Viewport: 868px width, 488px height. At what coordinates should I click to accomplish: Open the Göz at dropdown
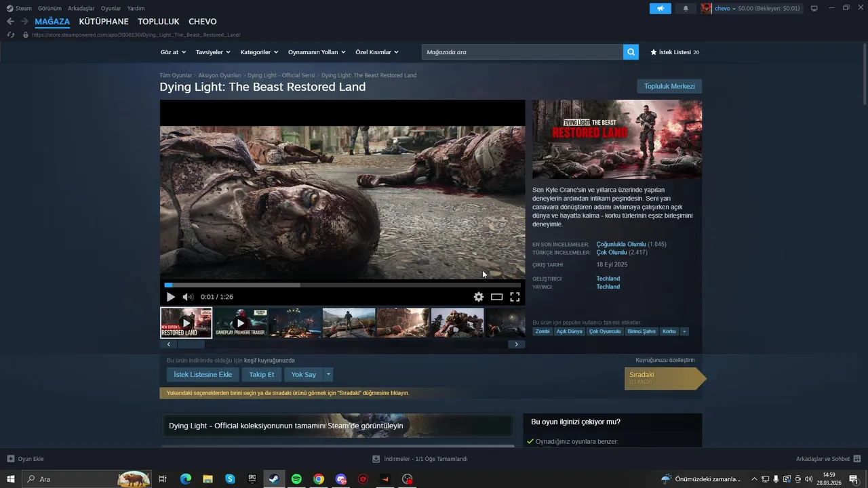tap(173, 52)
